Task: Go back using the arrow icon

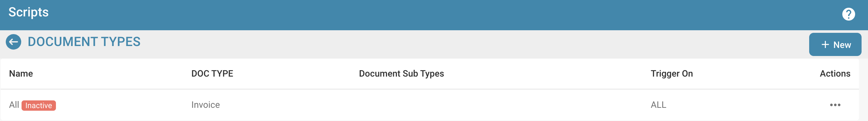Action: click(14, 42)
